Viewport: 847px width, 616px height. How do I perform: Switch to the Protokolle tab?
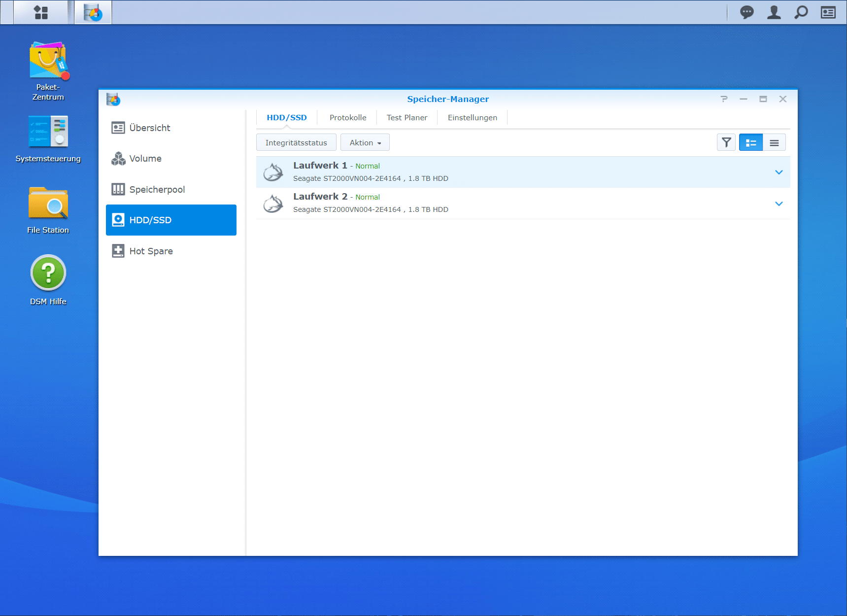(348, 118)
